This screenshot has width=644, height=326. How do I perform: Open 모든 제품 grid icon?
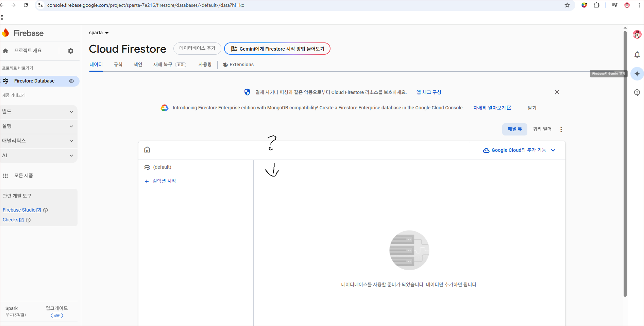click(5, 176)
